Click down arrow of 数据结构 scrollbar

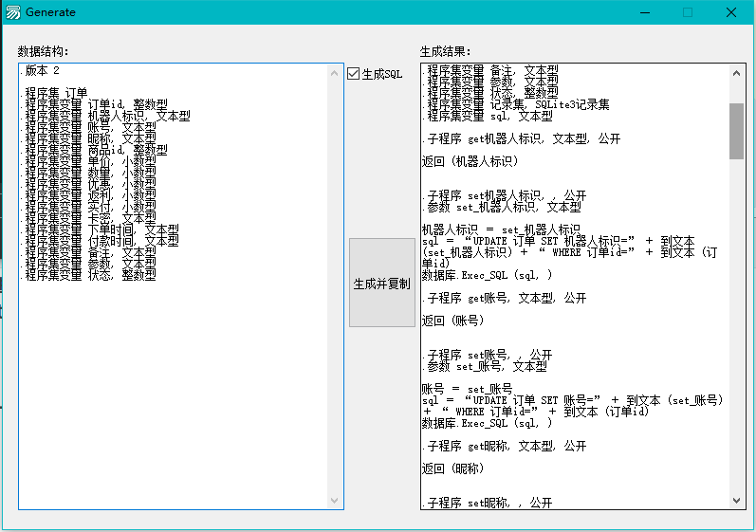336,501
